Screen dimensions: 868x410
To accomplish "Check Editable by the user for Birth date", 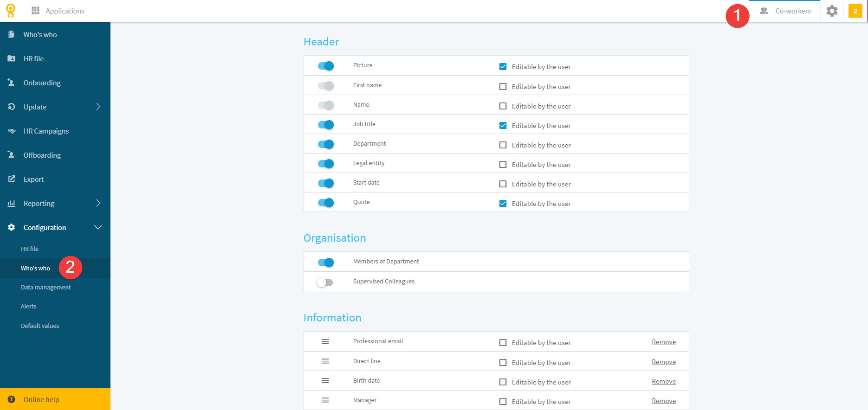I will (503, 382).
